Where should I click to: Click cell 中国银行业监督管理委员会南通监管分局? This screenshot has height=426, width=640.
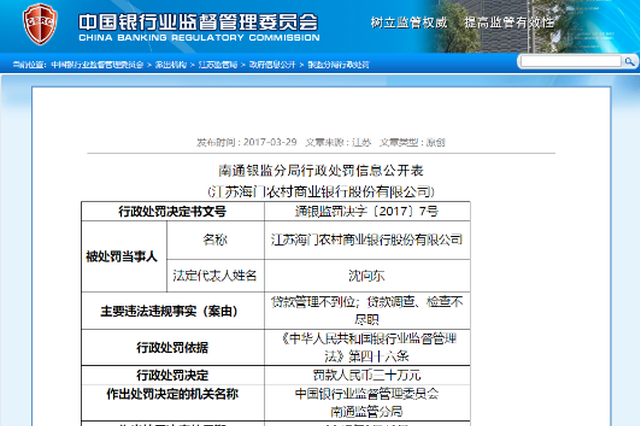[367, 402]
